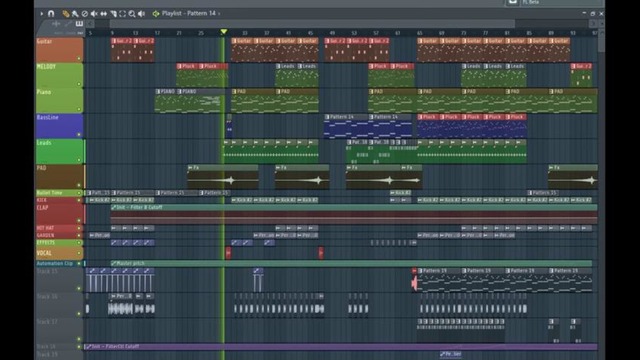This screenshot has width=640, height=360.
Task: Click bar 65 on the timeline ruler
Action: [420, 33]
